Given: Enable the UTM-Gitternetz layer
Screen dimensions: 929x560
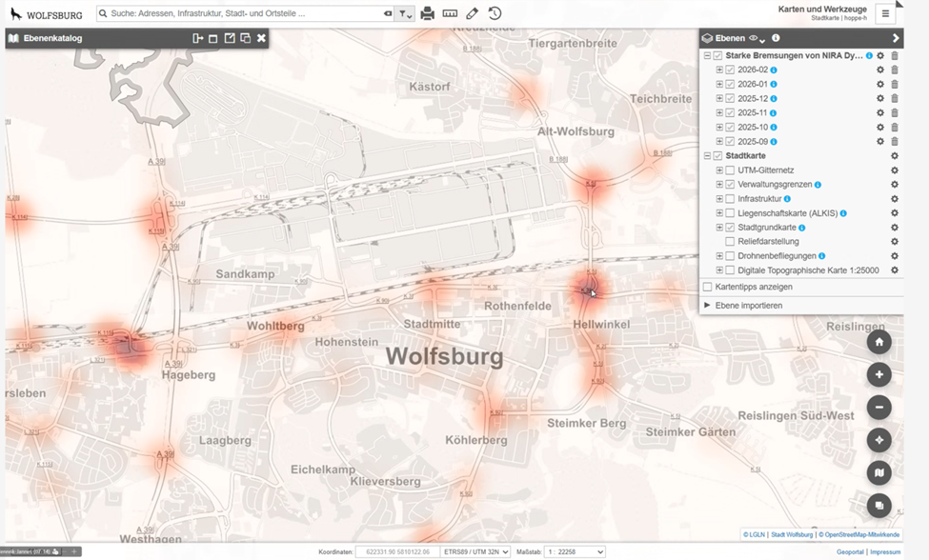Looking at the screenshot, I should click(x=730, y=170).
